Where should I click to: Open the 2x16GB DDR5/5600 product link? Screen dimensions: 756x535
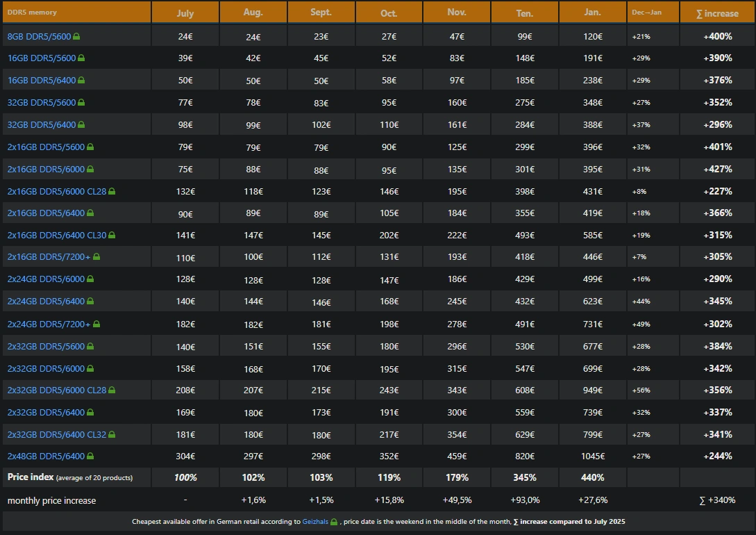[46, 147]
